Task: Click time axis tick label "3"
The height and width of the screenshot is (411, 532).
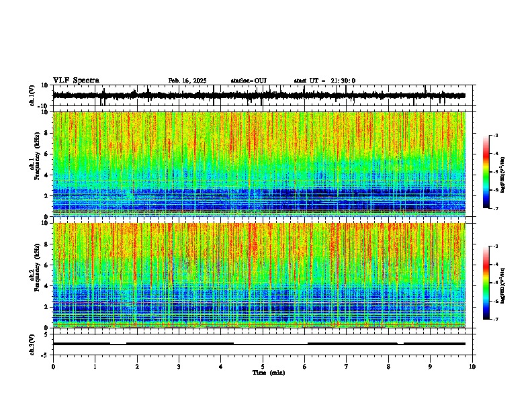Action: tap(179, 367)
